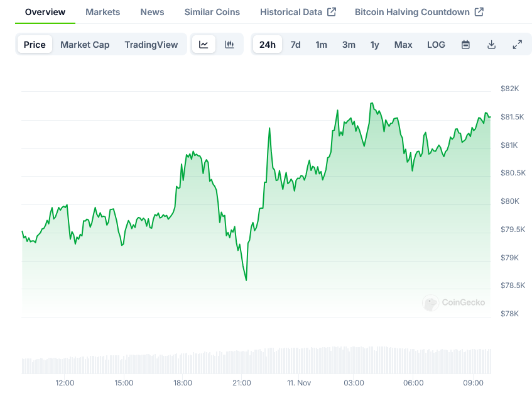Image resolution: width=532 pixels, height=393 pixels.
Task: Toggle LOG scale on the chart
Action: click(x=436, y=45)
